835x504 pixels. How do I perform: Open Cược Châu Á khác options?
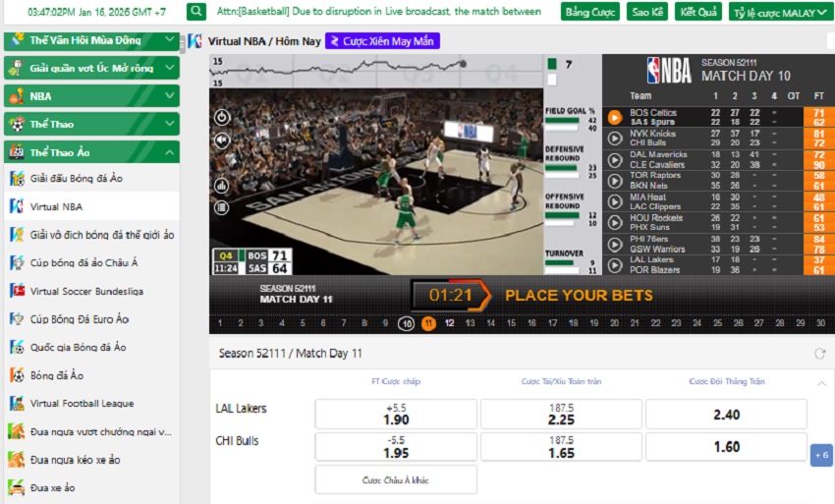(x=396, y=479)
